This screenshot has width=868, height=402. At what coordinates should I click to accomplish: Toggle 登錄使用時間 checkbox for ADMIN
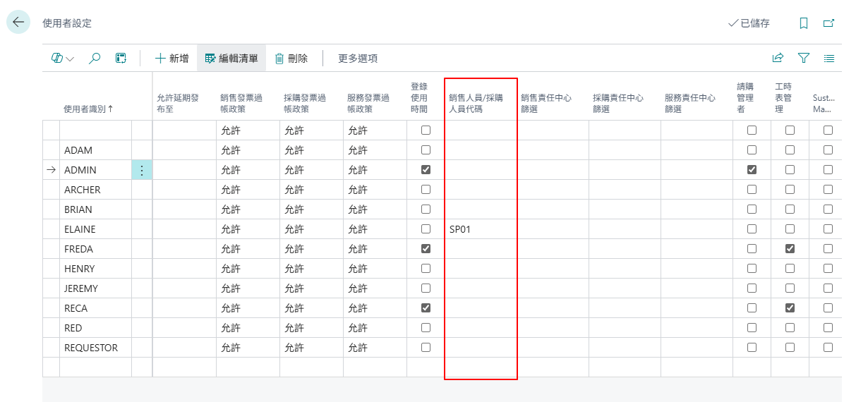[426, 170]
